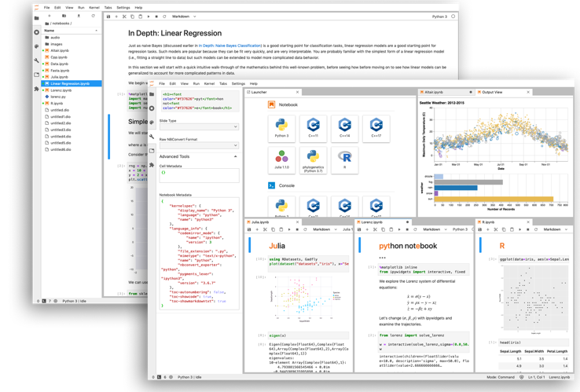Open Settings menu in back window
This screenshot has width=580, height=392.
(123, 7)
